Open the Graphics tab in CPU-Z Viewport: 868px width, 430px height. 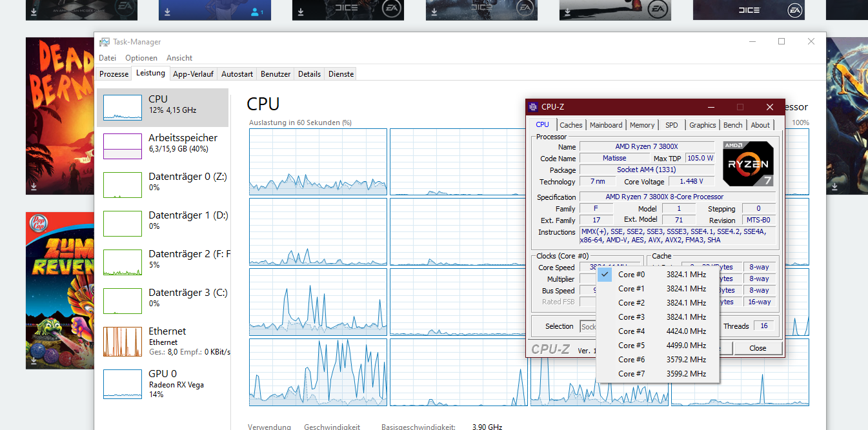tap(702, 125)
